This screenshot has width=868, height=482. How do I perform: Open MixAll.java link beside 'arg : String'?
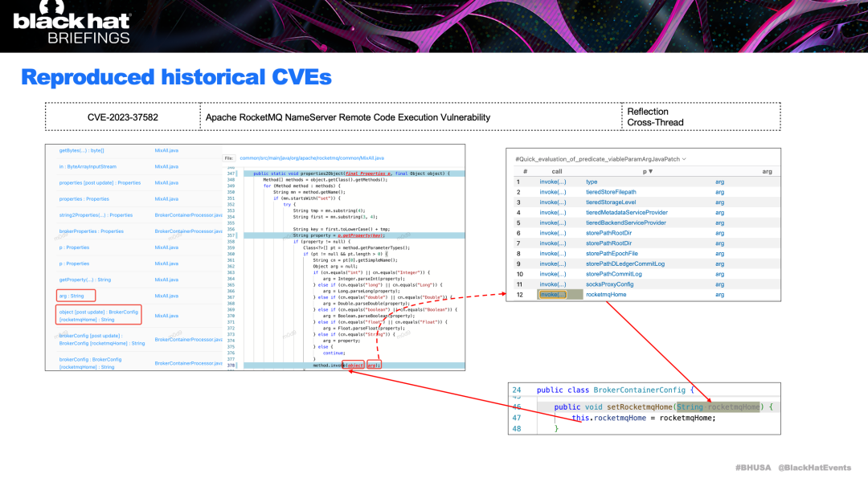tap(166, 296)
